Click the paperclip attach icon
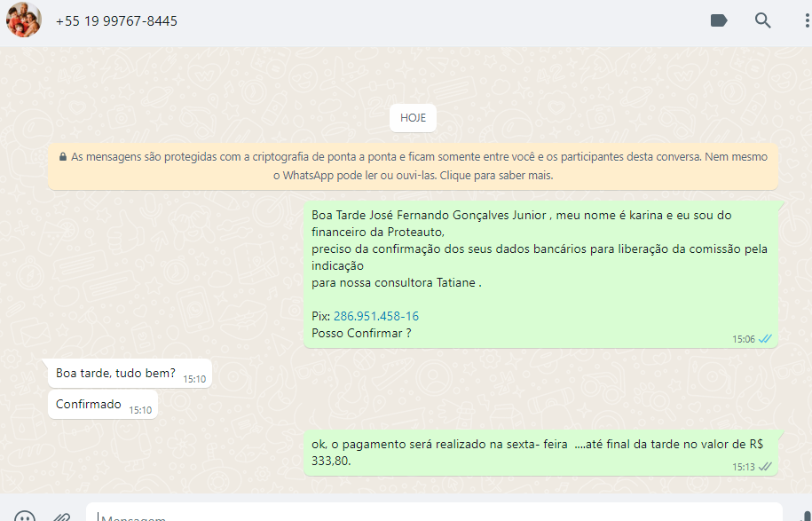The image size is (812, 521). pyautogui.click(x=61, y=517)
